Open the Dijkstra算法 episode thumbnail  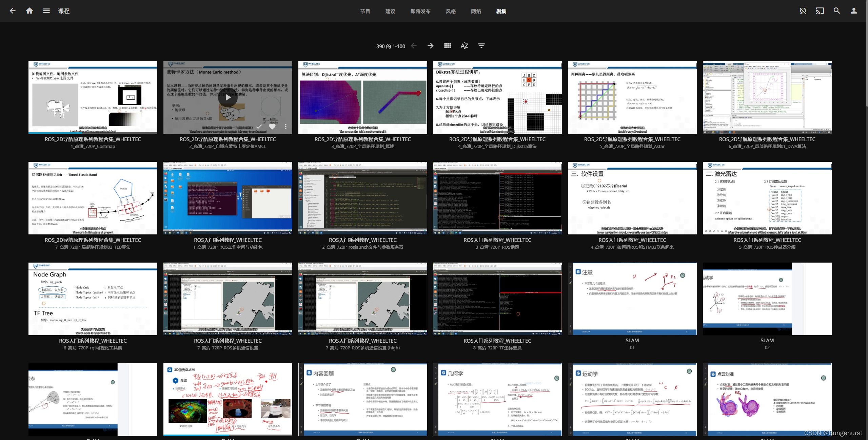[x=497, y=97]
